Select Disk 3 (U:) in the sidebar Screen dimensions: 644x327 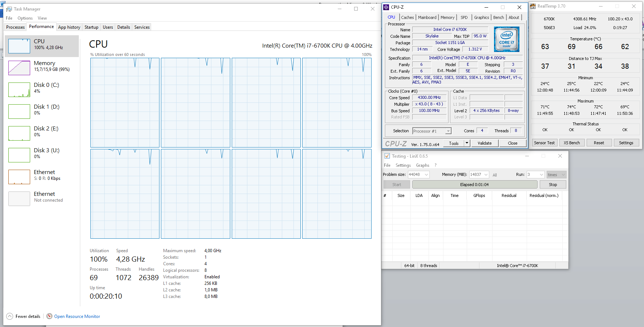(x=42, y=155)
